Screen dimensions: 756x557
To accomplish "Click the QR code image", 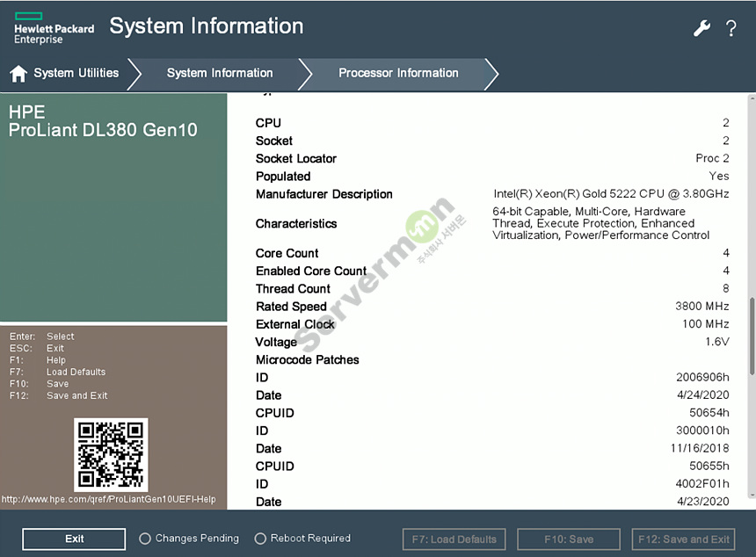I will pos(111,455).
